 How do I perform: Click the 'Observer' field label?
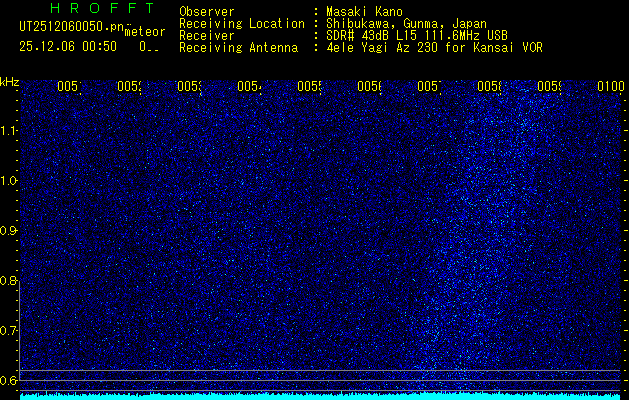click(x=207, y=12)
